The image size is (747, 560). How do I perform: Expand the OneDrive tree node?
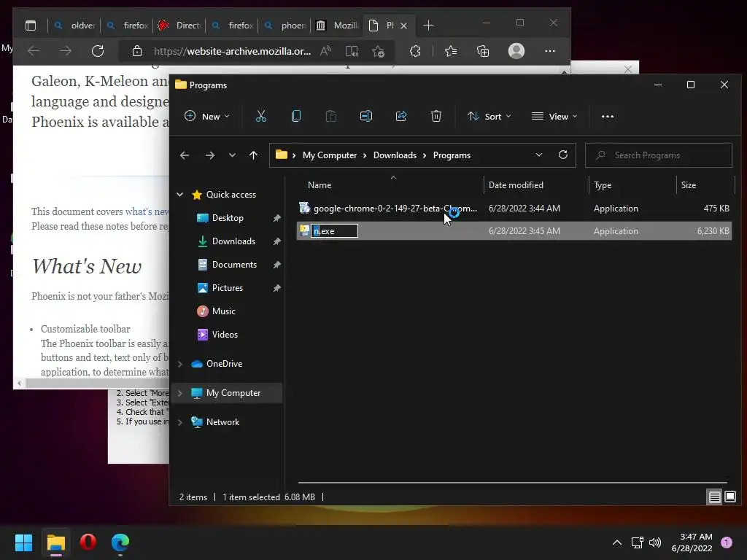coord(180,364)
